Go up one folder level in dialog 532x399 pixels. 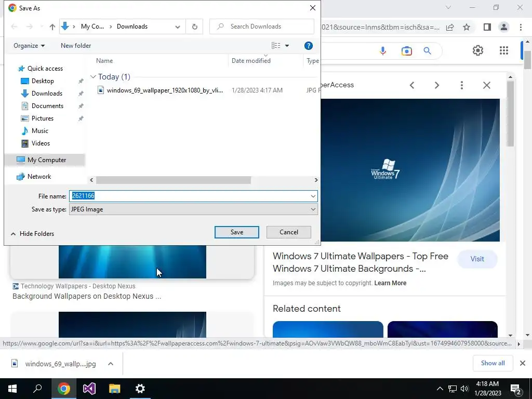tap(52, 27)
